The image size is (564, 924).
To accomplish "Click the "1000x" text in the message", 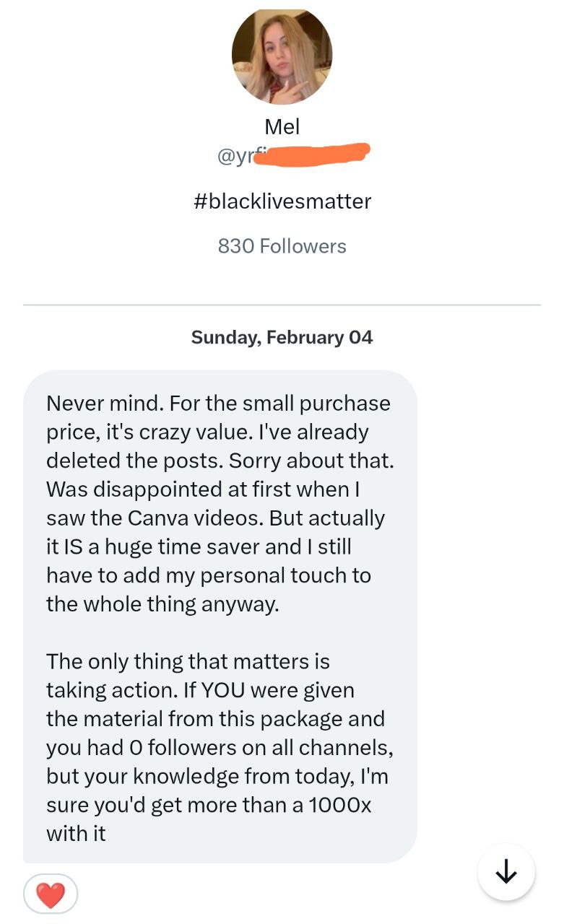I will pos(339,805).
